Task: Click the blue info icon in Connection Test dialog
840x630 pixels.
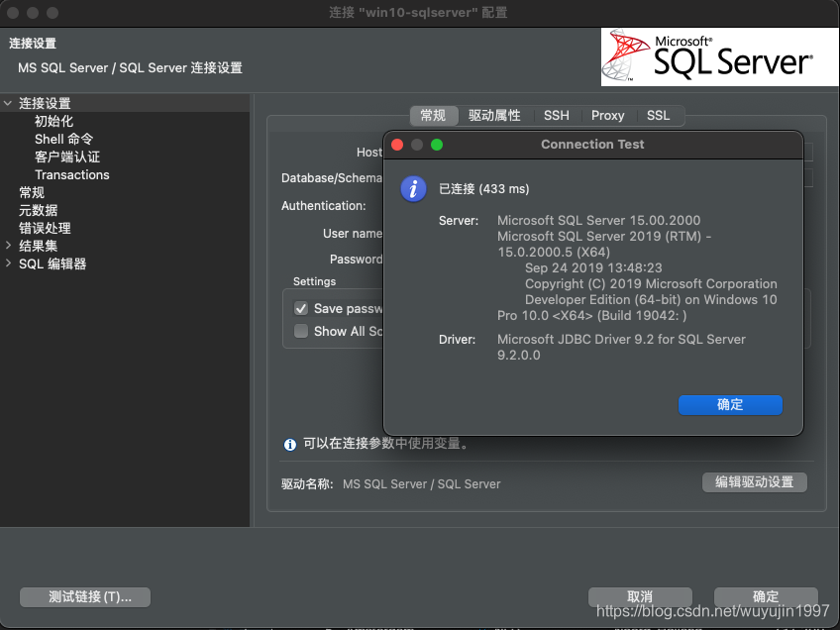Action: [x=413, y=188]
